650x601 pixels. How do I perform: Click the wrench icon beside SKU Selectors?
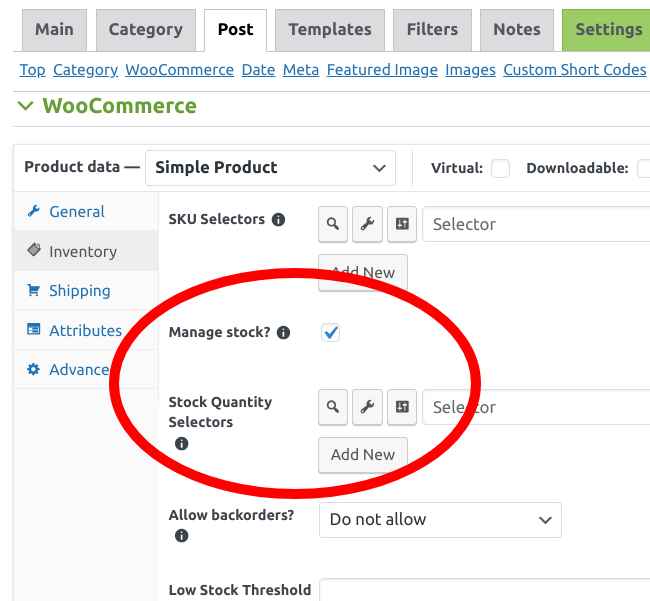(x=367, y=224)
